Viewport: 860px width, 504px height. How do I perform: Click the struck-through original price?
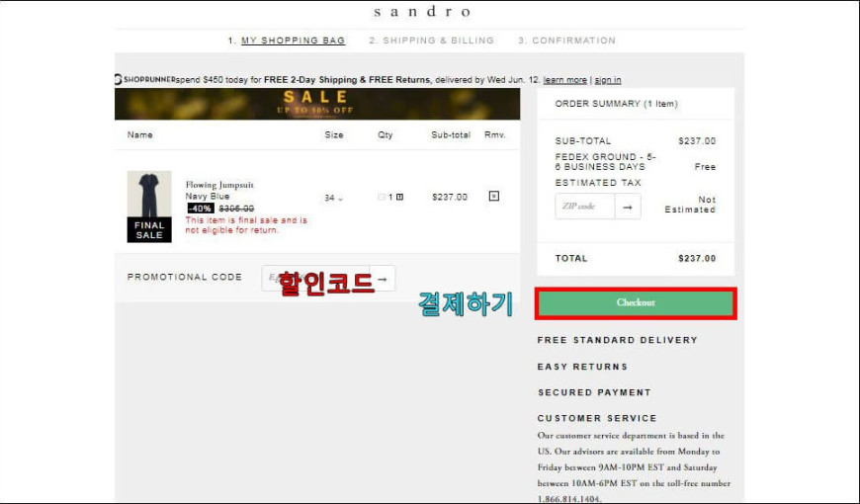236,209
